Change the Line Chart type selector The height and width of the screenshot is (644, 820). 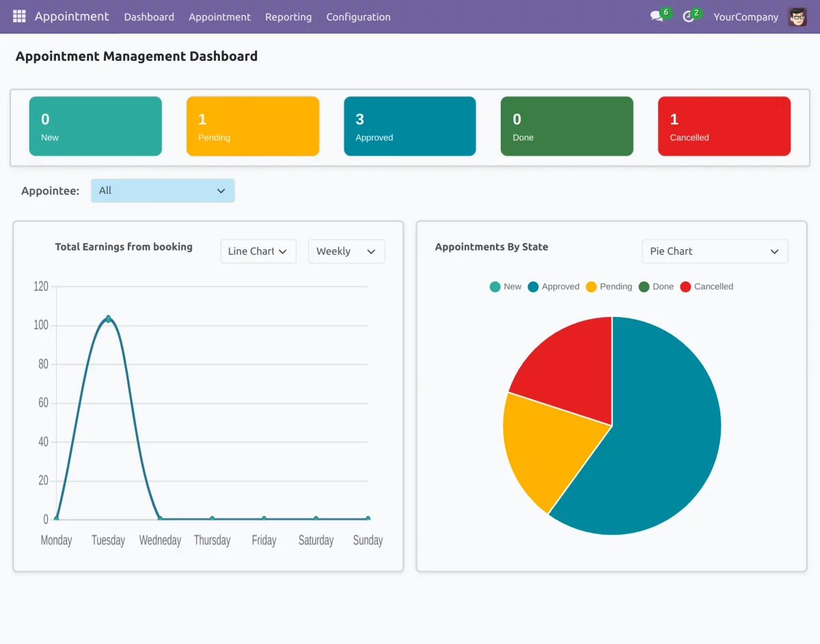coord(258,251)
